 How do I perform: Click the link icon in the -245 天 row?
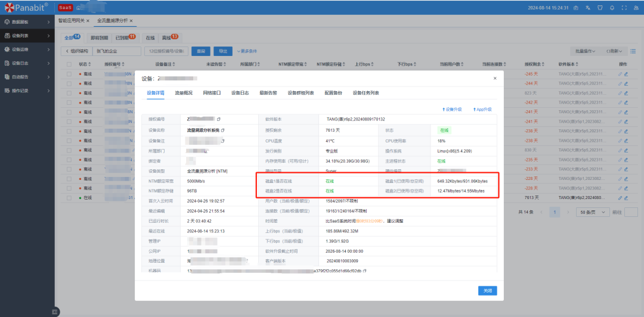click(620, 74)
